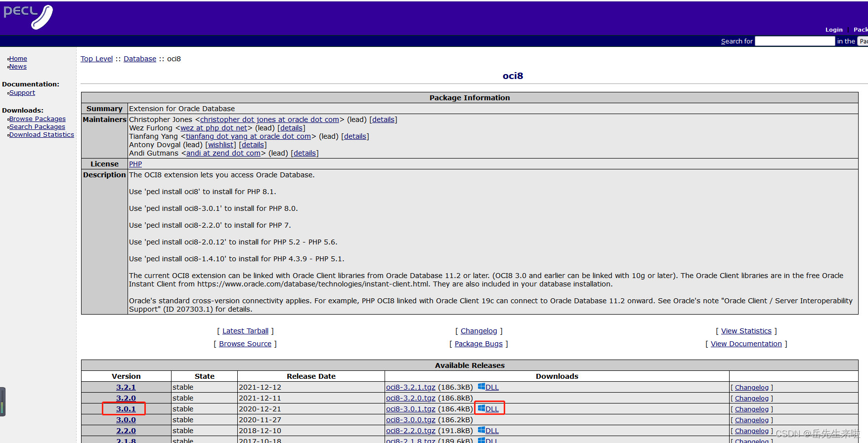
Task: Open the News link in sidebar
Action: point(18,67)
